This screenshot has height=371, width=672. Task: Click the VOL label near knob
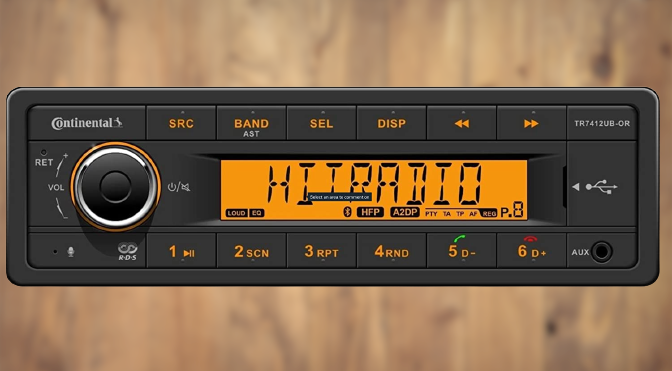click(56, 187)
